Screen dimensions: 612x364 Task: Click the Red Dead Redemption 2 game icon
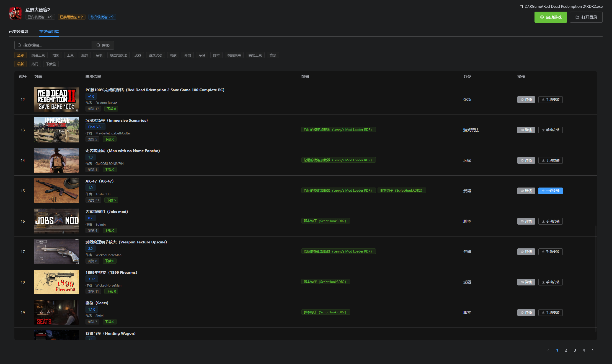tap(15, 13)
